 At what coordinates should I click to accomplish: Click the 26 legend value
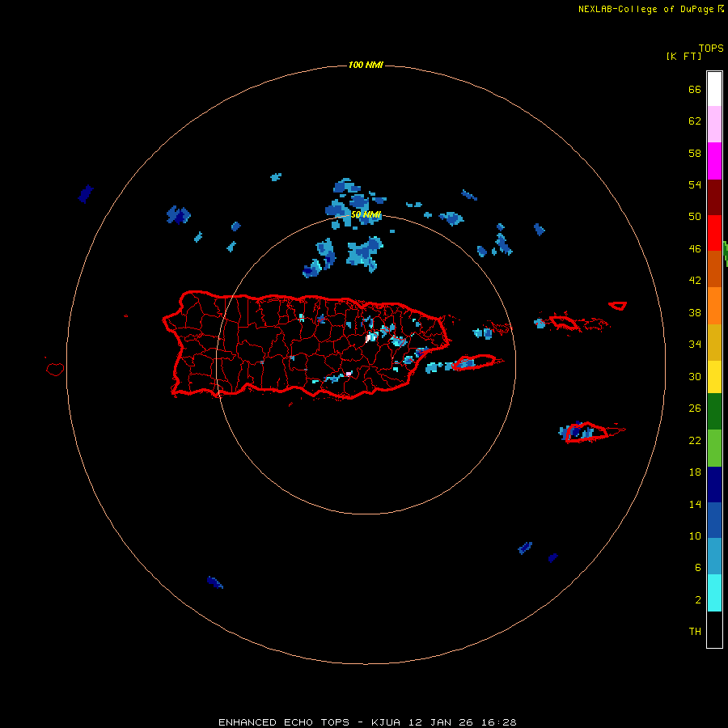click(695, 408)
